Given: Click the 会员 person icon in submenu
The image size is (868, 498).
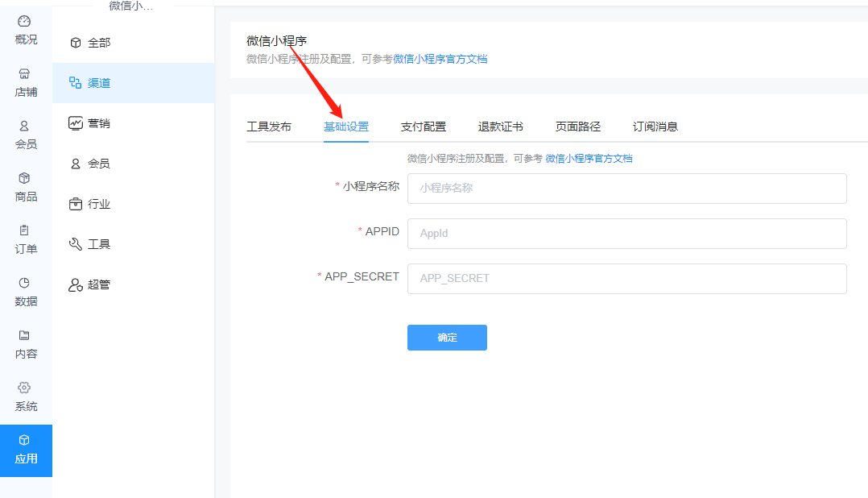Looking at the screenshot, I should click(76, 164).
